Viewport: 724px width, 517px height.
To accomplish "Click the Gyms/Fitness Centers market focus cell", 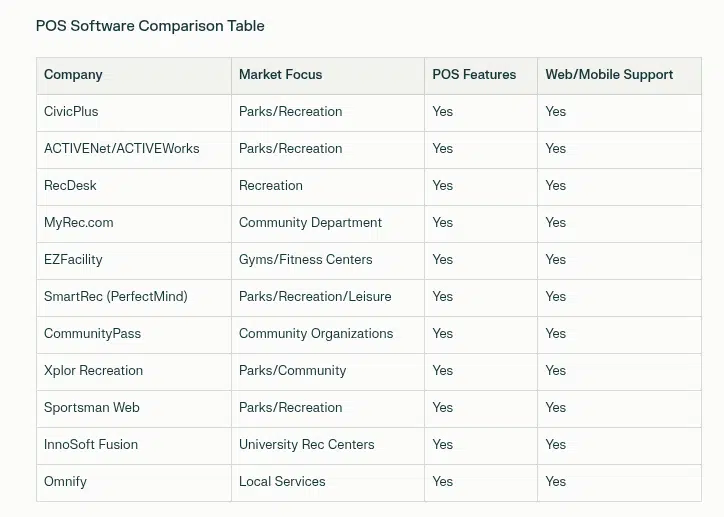I will pyautogui.click(x=305, y=260).
